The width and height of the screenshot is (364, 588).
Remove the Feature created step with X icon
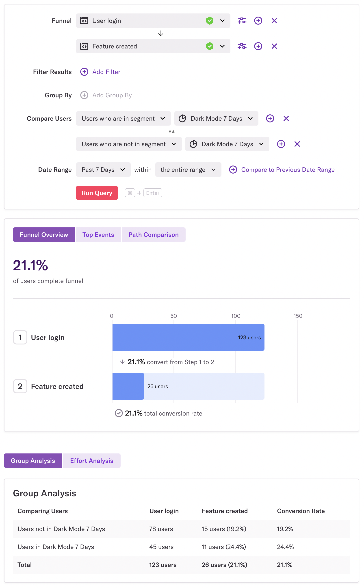pyautogui.click(x=274, y=46)
